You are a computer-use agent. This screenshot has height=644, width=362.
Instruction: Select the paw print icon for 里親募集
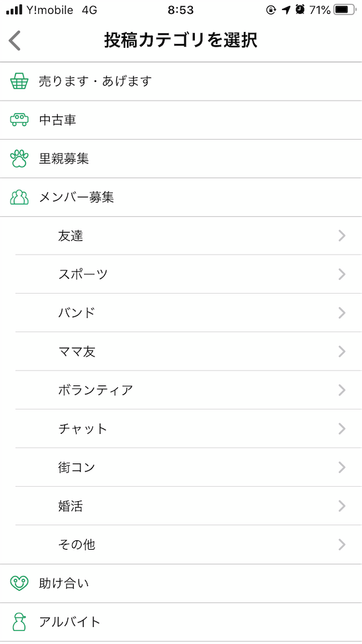point(21,158)
